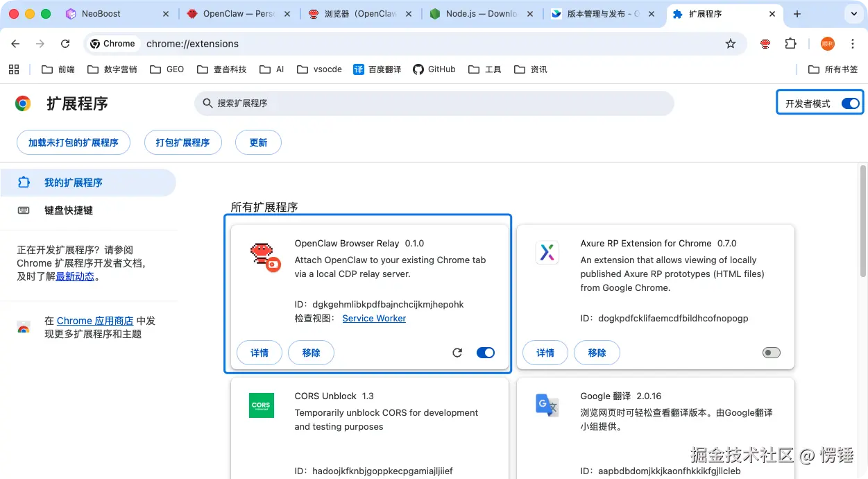The height and width of the screenshot is (479, 868).
Task: Open the GEO bookmark folder
Action: (167, 69)
